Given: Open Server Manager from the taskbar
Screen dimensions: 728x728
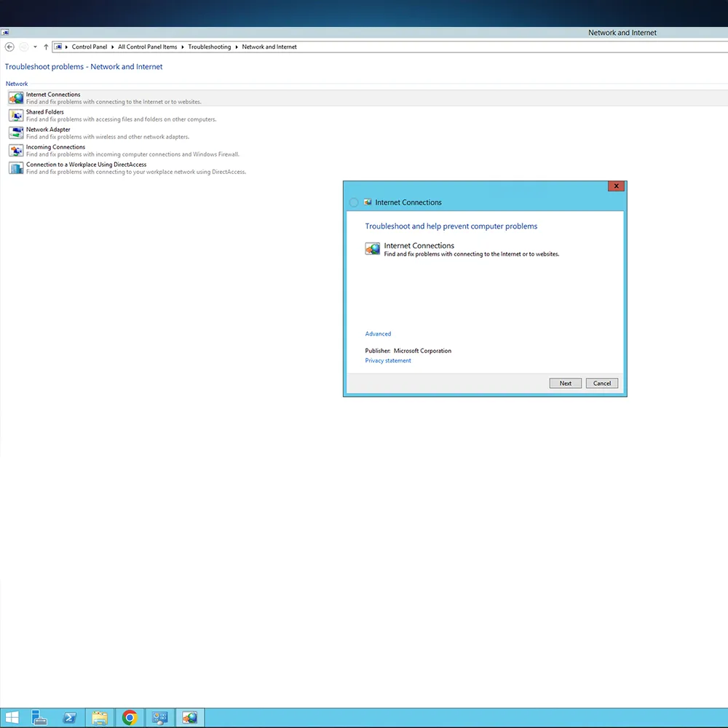Looking at the screenshot, I should pyautogui.click(x=39, y=718).
